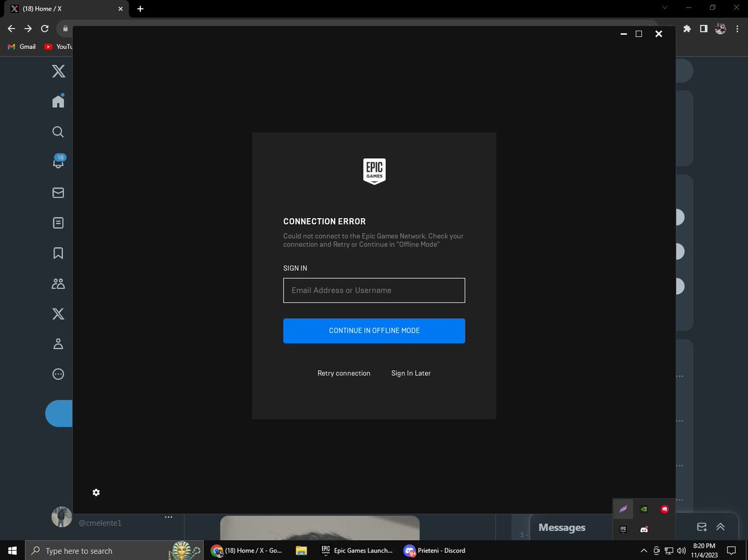Select the (18) Home / X browser tab

click(65, 9)
